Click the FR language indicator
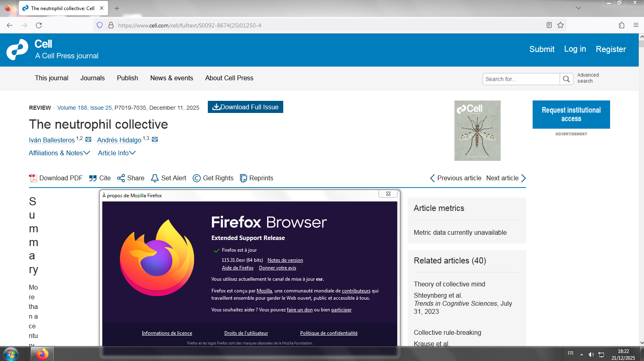Screen dimensions: 644x361 571,353
